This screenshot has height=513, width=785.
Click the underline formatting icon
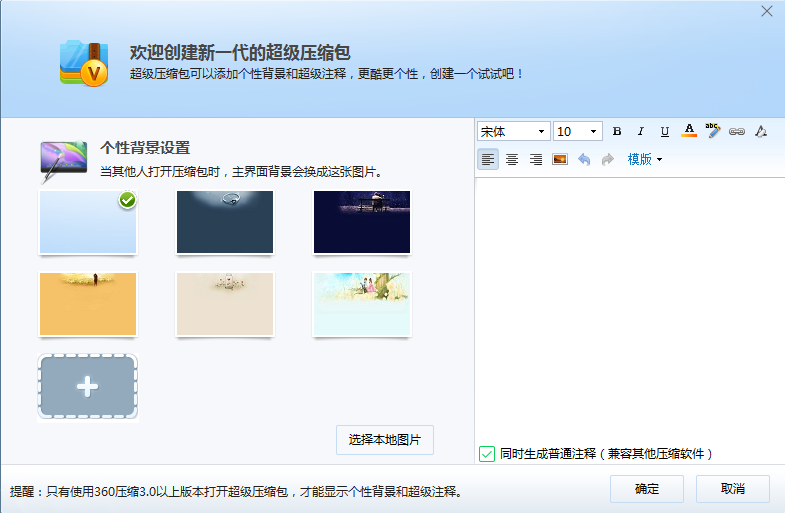pyautogui.click(x=665, y=132)
